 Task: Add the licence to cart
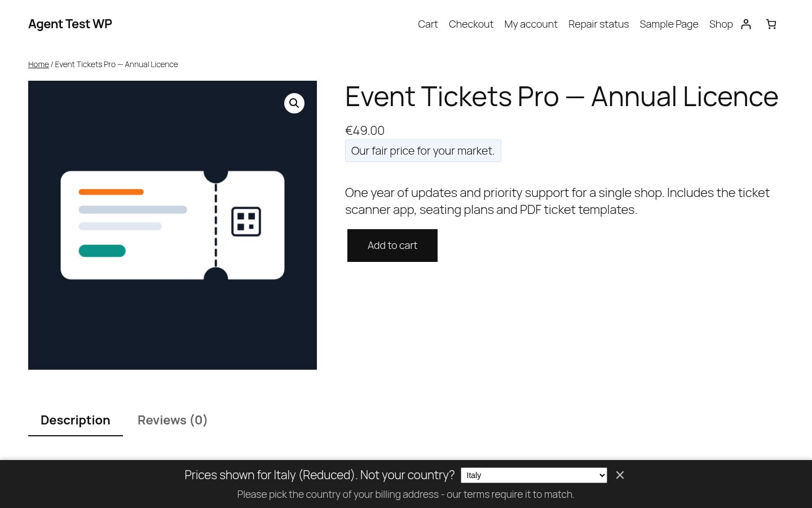pyautogui.click(x=392, y=246)
